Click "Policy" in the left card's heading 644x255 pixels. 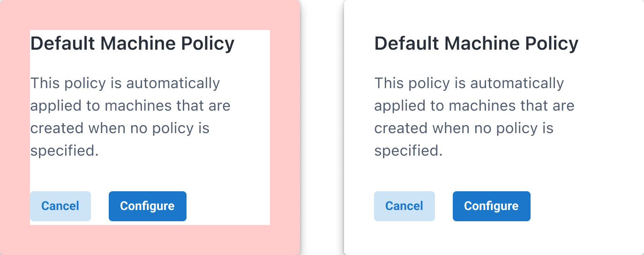pyautogui.click(x=208, y=44)
